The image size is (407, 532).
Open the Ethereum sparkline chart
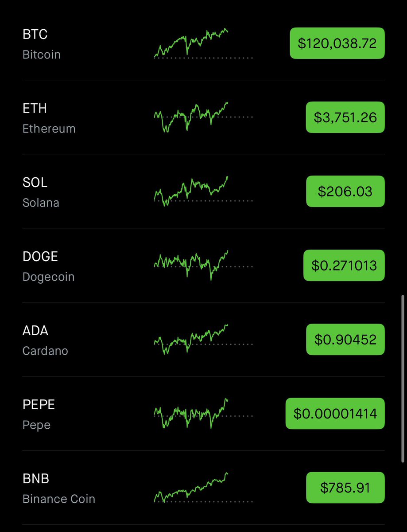[x=203, y=117]
